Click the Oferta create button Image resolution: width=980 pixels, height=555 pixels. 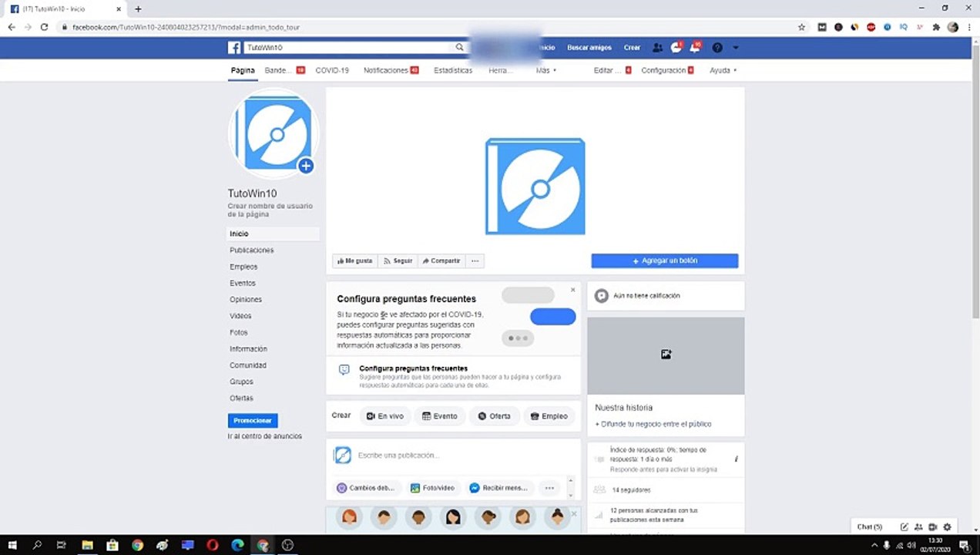[x=495, y=416]
